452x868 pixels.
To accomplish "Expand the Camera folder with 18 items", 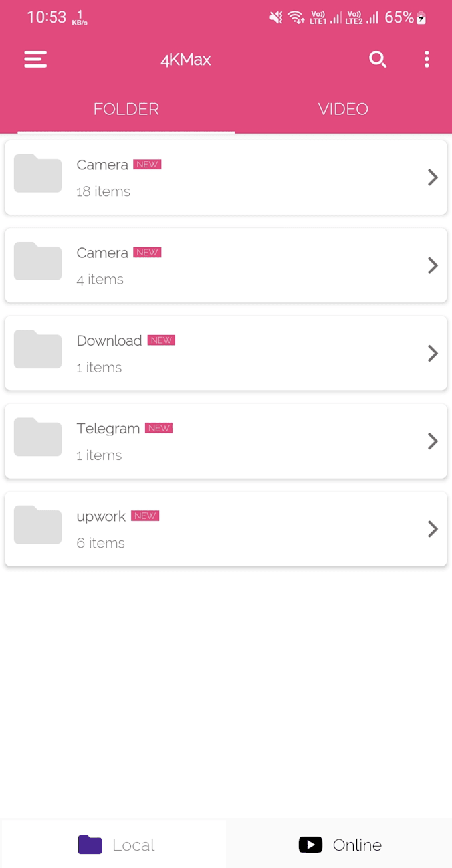I will pos(433,177).
